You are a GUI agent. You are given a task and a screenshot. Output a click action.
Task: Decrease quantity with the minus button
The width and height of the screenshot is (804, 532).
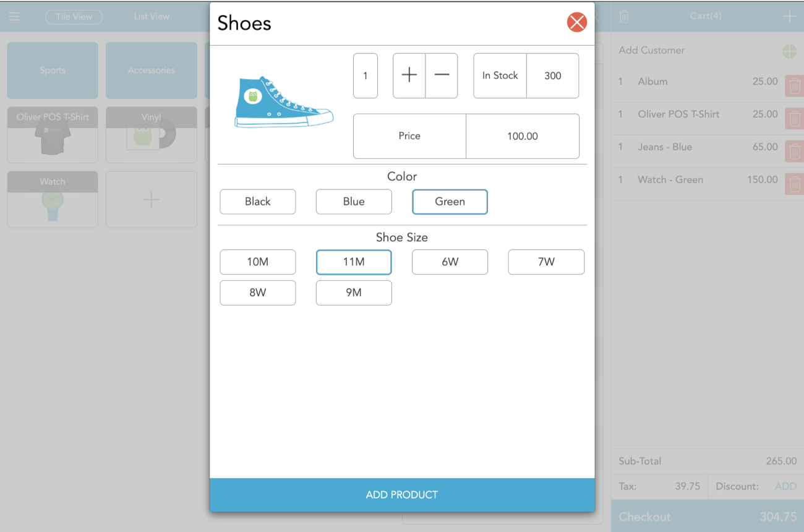click(x=442, y=75)
